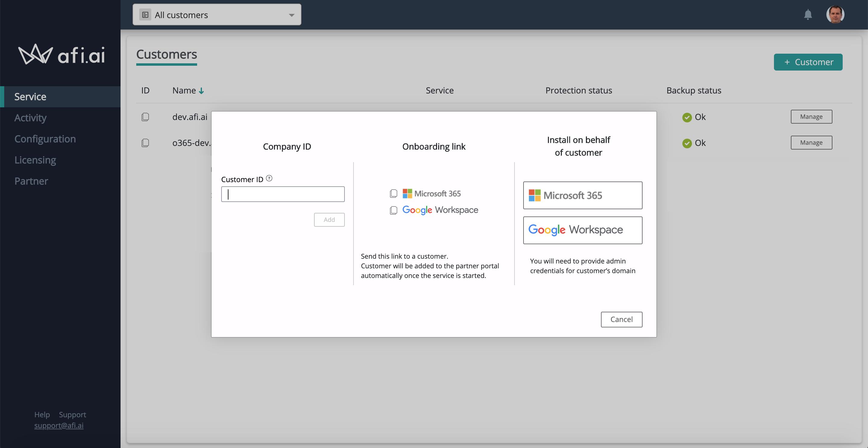Image resolution: width=868 pixels, height=448 pixels.
Task: Open Partner in sidebar
Action: coord(31,181)
